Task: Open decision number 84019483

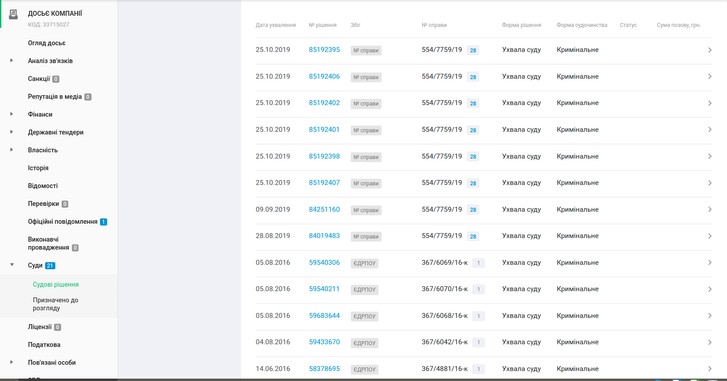Action: 324,236
